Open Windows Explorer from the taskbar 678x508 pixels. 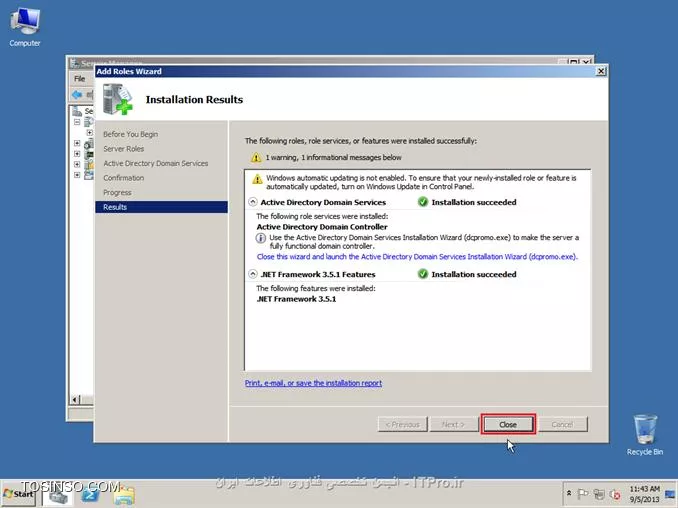[124, 495]
